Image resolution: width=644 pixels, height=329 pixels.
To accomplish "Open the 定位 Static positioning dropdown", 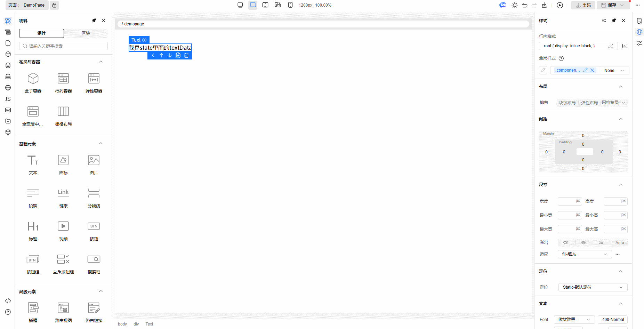I will (x=593, y=287).
